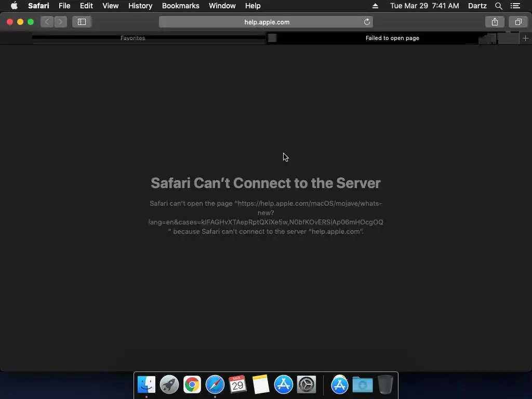This screenshot has height=399, width=532.
Task: Click the help.apple.com address field
Action: tap(266, 22)
